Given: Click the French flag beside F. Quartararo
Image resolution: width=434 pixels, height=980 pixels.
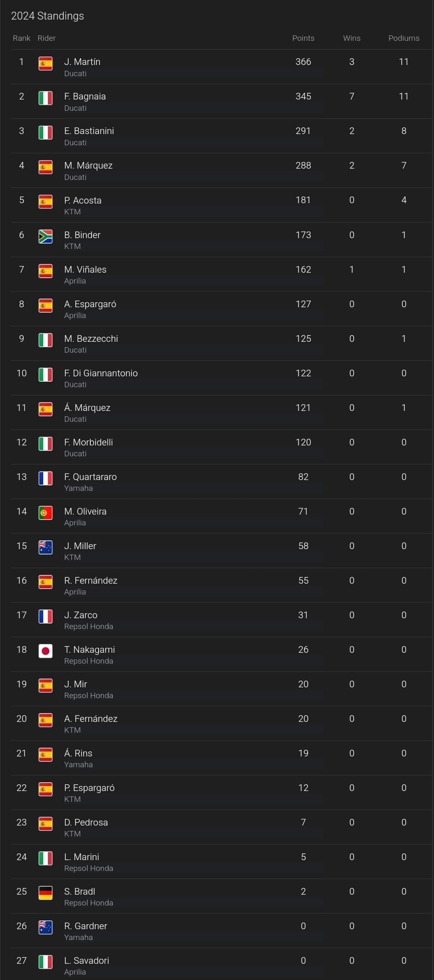Looking at the screenshot, I should (45, 478).
